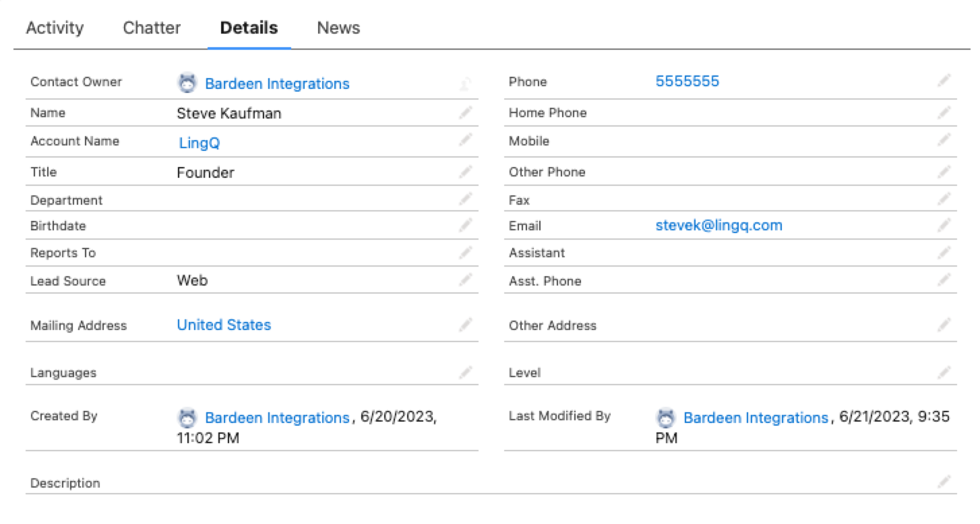Screen dimensions: 980x524
Task: Click email stevek@lingq.com
Action: [719, 225]
